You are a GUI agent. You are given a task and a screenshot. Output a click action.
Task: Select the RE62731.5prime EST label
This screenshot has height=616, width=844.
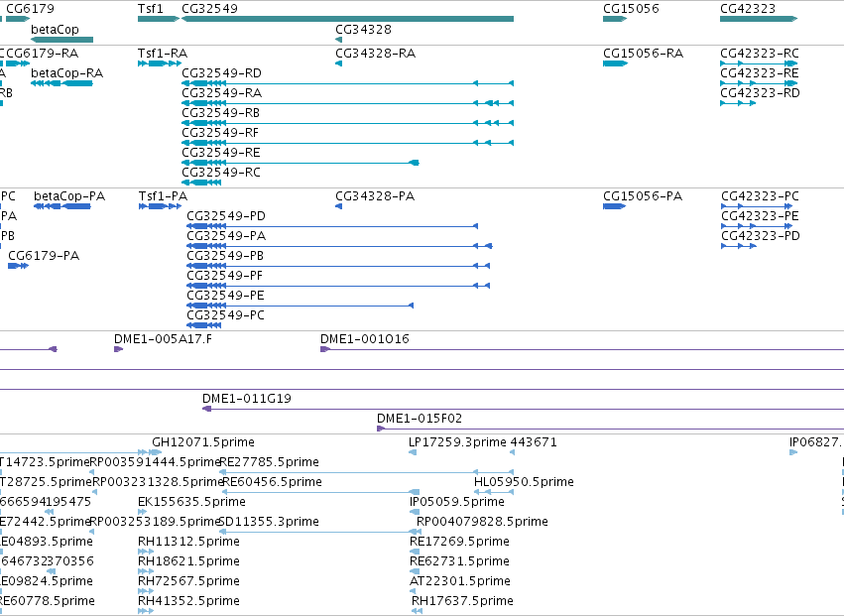coord(459,562)
